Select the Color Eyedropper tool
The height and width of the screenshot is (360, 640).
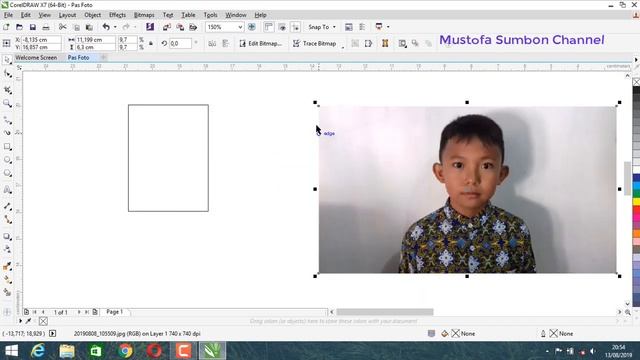[7, 266]
